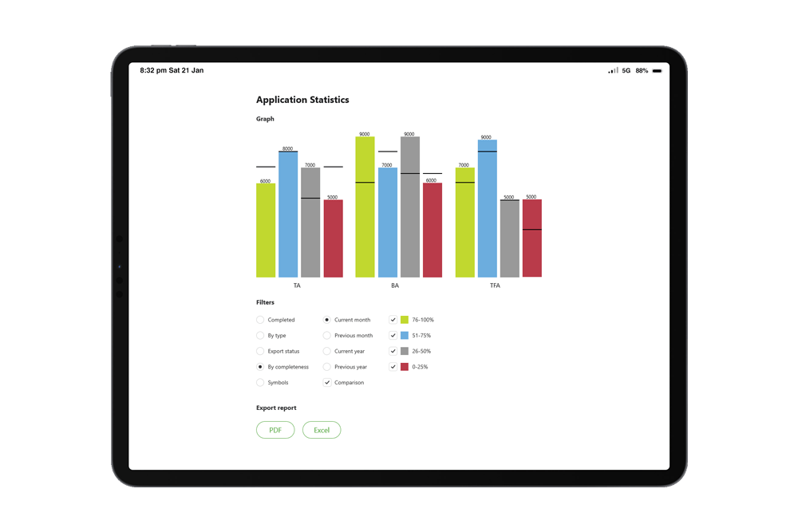798x532 pixels.
Task: Click the battery indicator in the status bar
Action: pyautogui.click(x=658, y=70)
